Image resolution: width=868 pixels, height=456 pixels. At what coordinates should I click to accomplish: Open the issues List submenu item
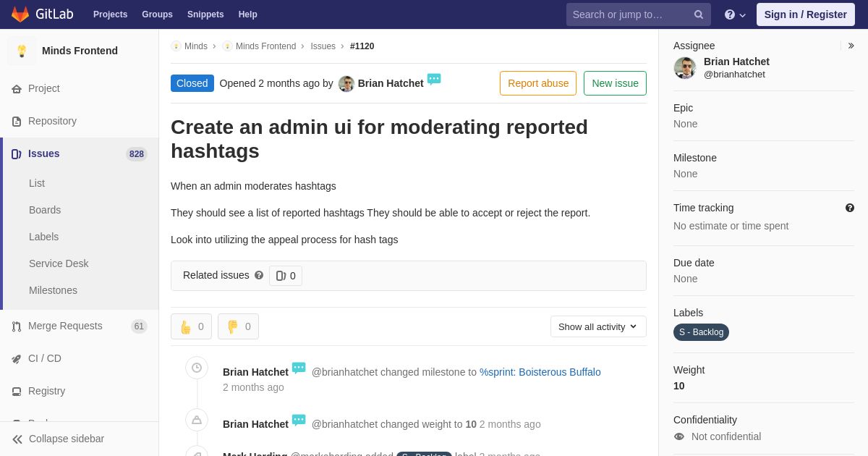click(37, 183)
